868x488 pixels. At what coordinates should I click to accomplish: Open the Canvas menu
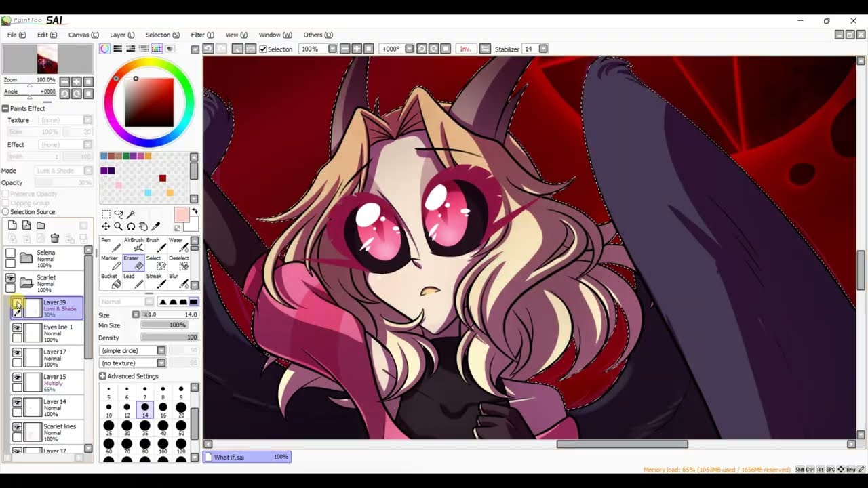[83, 35]
